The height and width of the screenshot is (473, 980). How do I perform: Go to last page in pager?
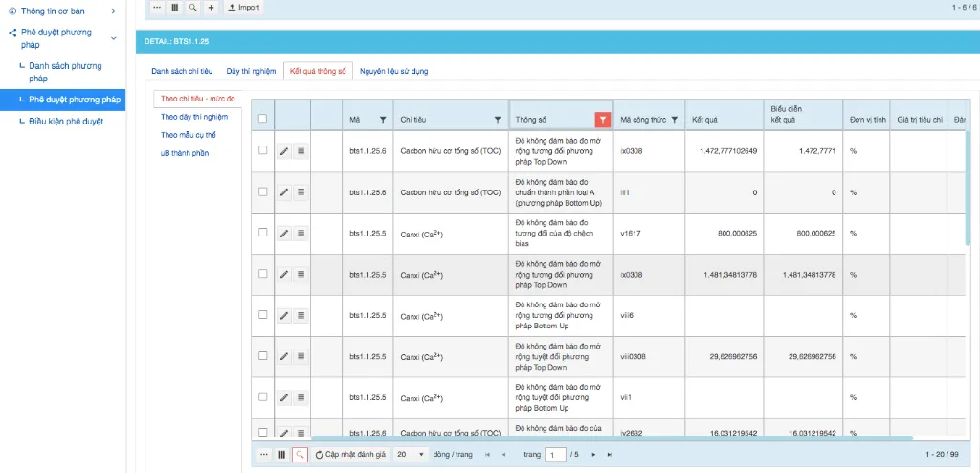pyautogui.click(x=609, y=454)
